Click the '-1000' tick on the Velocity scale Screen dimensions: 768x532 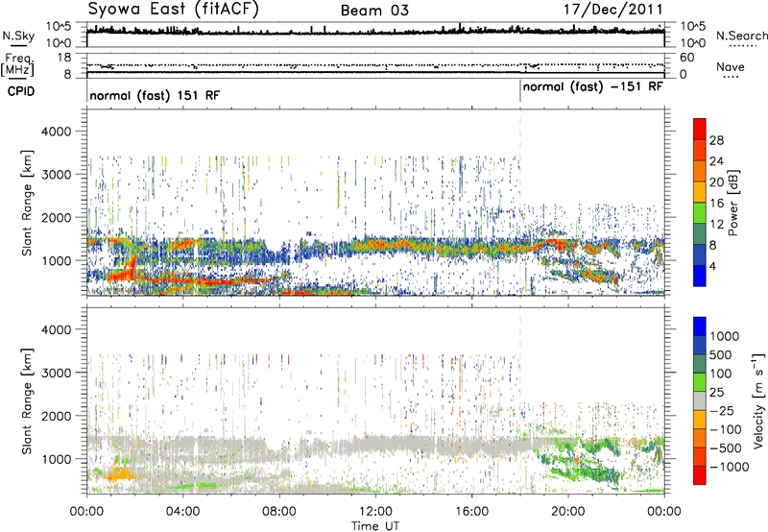pos(730,467)
